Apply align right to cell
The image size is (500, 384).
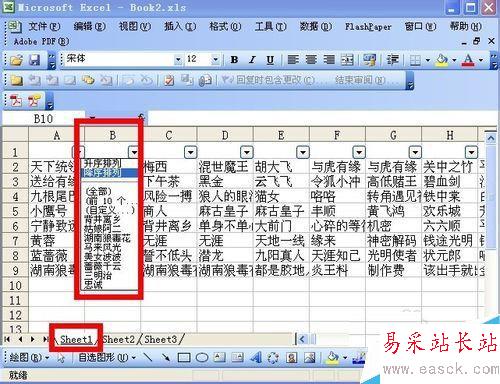click(329, 60)
